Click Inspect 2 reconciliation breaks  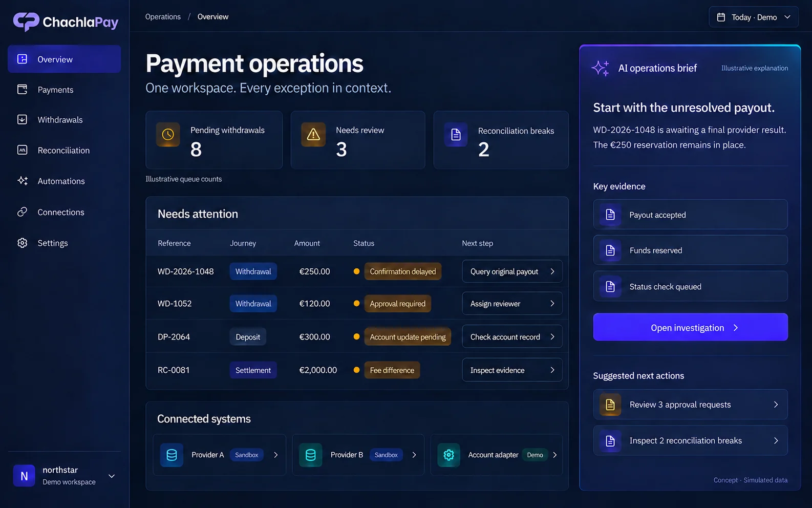coord(690,440)
